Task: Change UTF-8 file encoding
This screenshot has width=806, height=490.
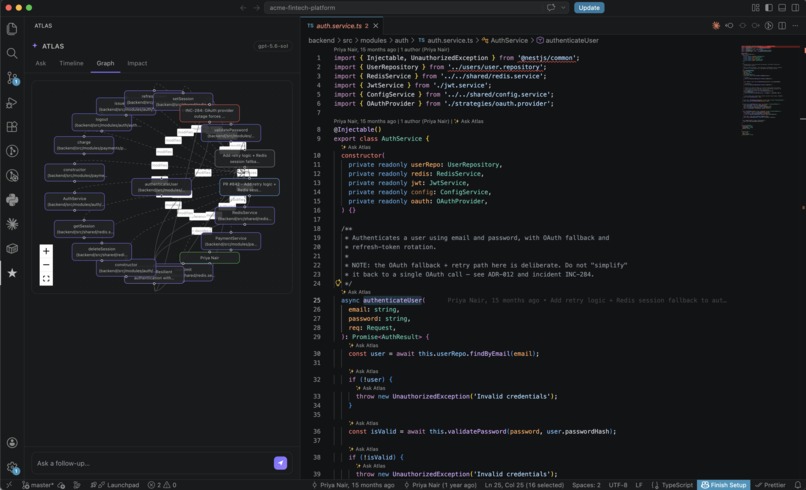Action: pyautogui.click(x=618, y=485)
